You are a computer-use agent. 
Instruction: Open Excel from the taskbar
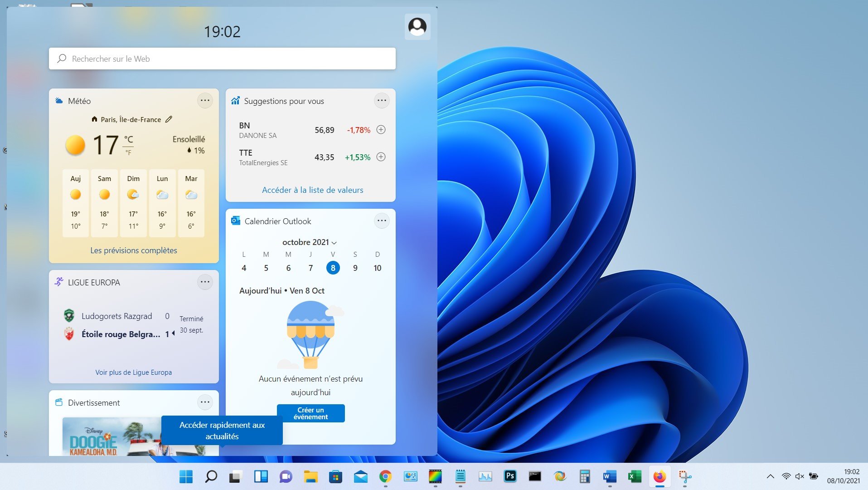633,476
